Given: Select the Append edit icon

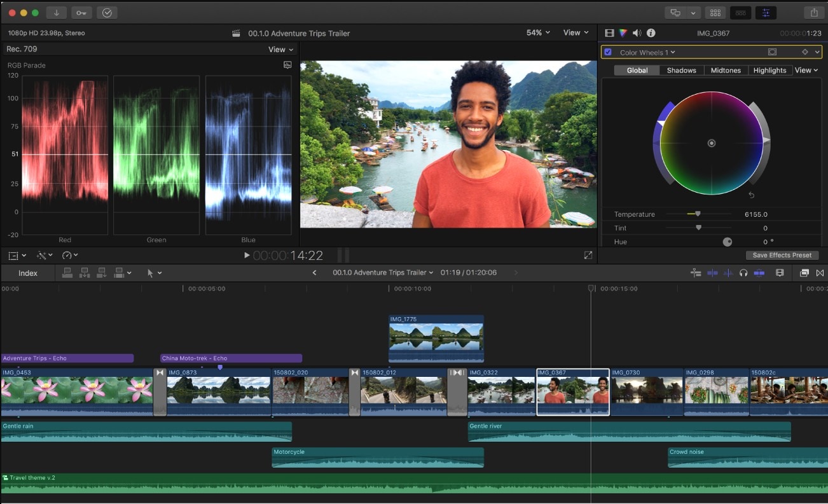Looking at the screenshot, I should [101, 273].
